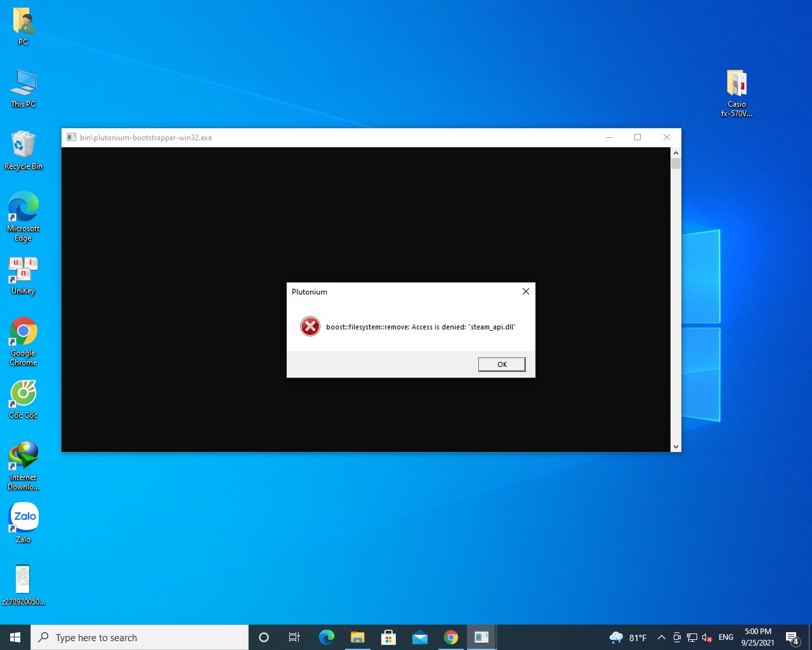Open Microsoft Edge from the taskbar
The height and width of the screenshot is (650, 812).
326,637
